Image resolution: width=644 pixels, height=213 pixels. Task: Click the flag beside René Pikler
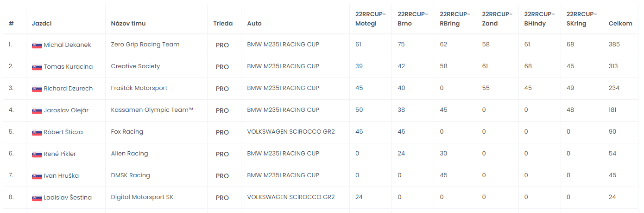coord(37,154)
